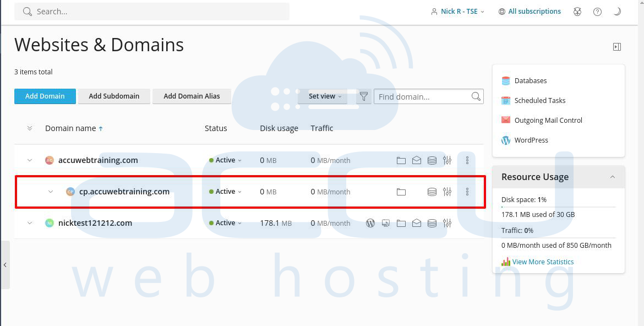Open Active status dropdown for nicktest121212.com
The height and width of the screenshot is (326, 644).
pyautogui.click(x=225, y=223)
